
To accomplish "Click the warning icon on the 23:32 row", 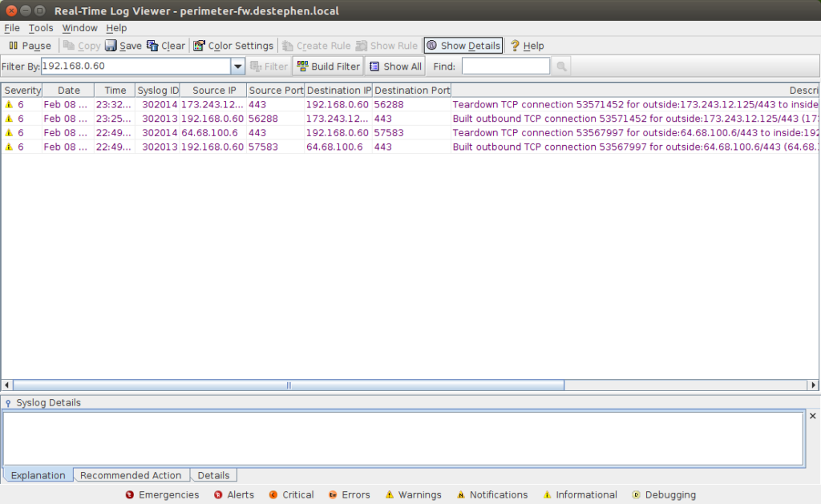I will click(x=9, y=105).
